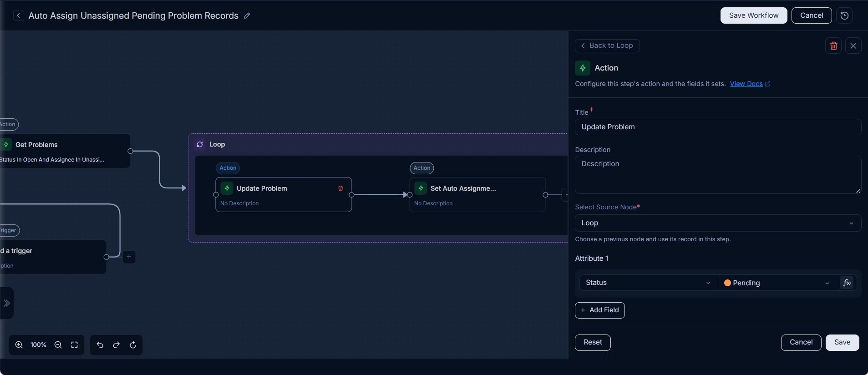
Task: Click Save Workflow button
Action: point(754,15)
